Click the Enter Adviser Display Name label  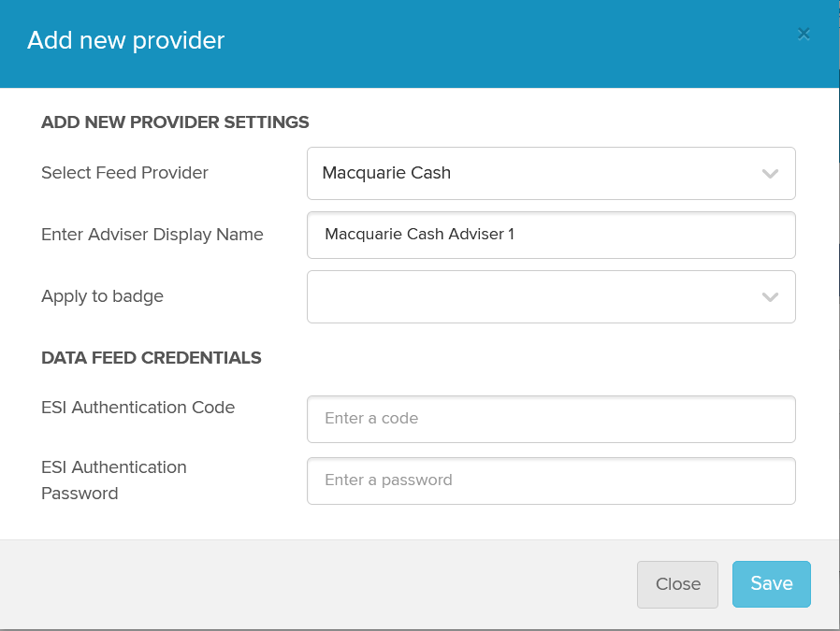152,235
